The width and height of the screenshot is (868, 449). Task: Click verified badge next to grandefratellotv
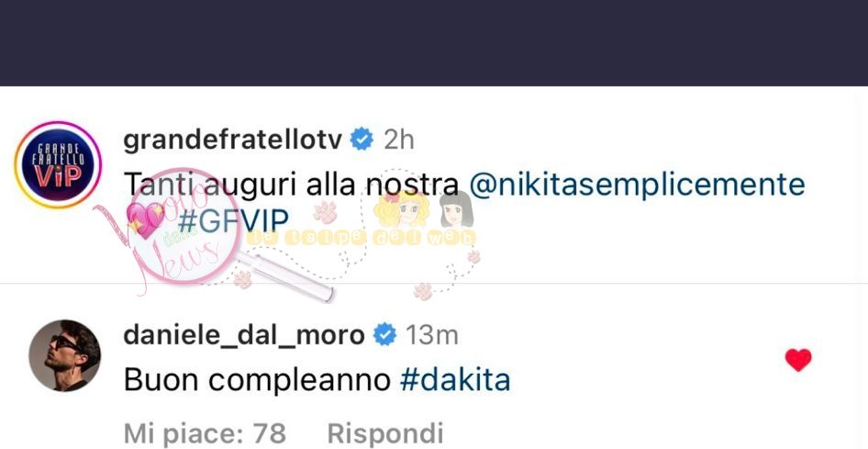coord(362,140)
